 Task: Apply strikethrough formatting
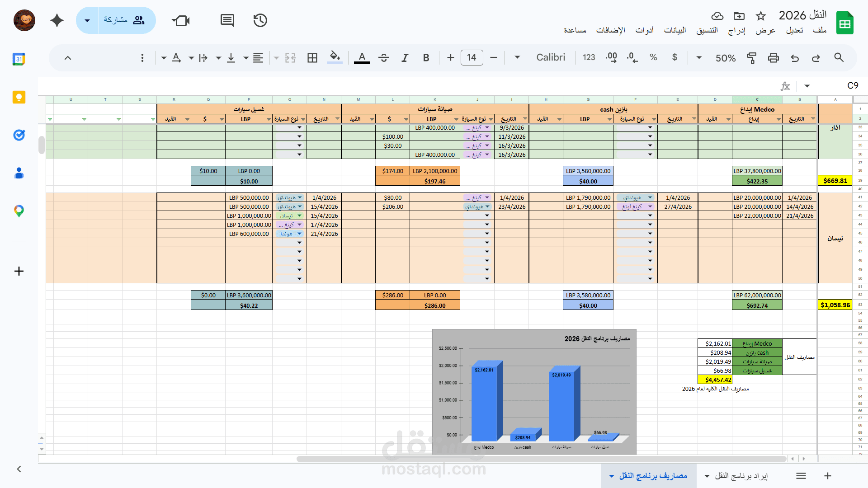384,57
